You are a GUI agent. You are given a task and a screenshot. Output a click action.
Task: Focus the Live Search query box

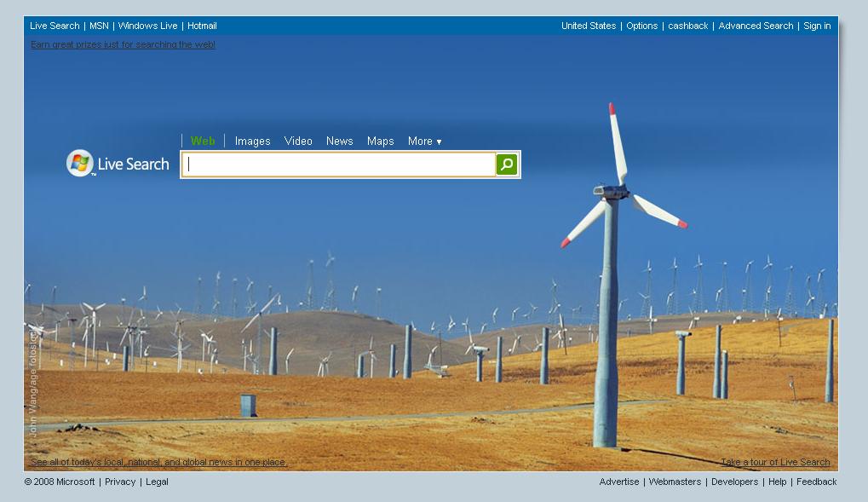pyautogui.click(x=339, y=164)
